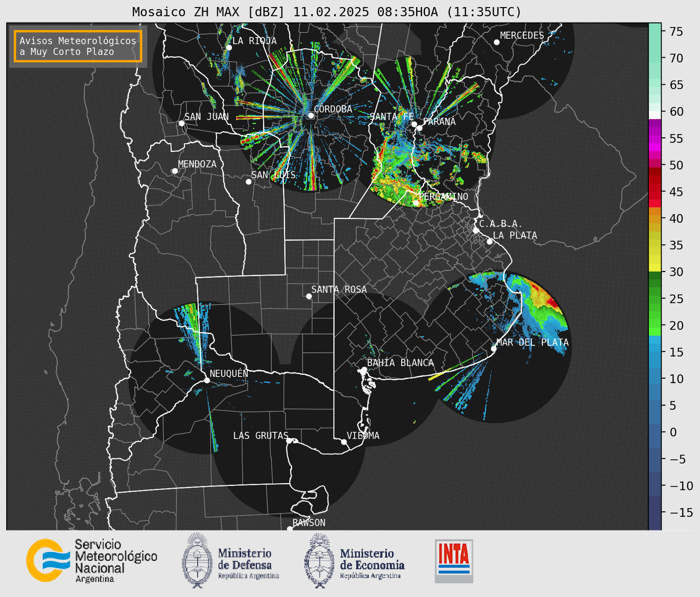
Task: Select the SANTA FE city marker
Action: pos(414,124)
